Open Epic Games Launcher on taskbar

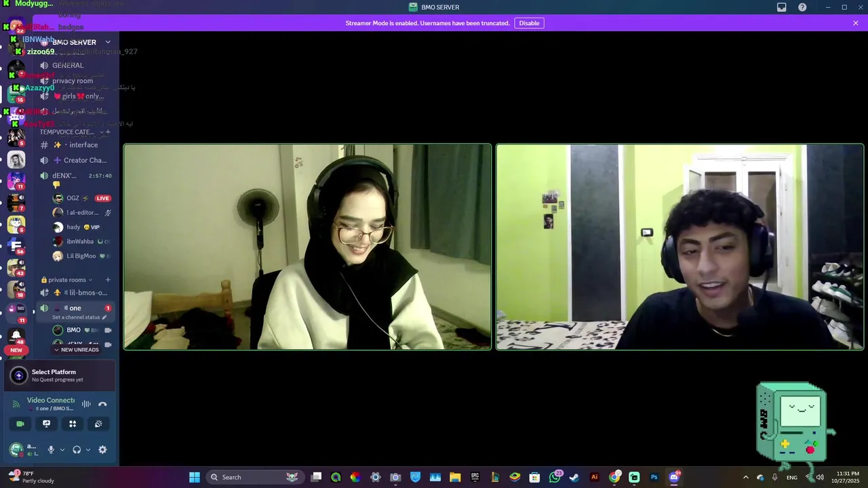click(475, 477)
